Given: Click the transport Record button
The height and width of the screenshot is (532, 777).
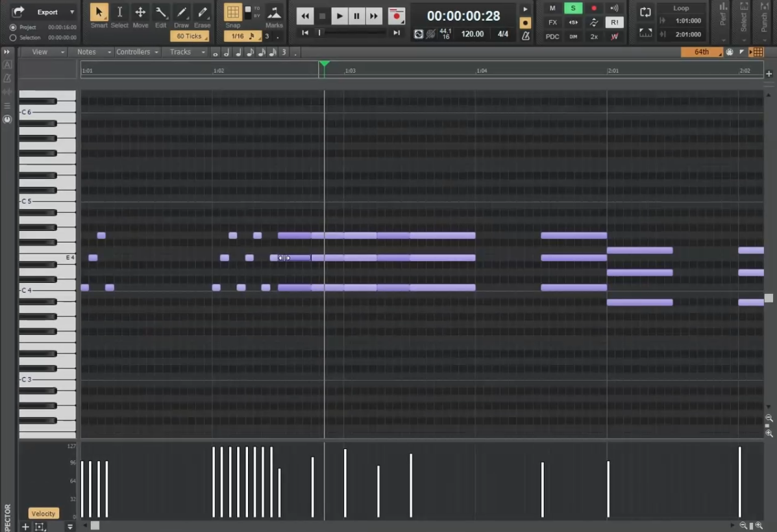Looking at the screenshot, I should point(397,16).
